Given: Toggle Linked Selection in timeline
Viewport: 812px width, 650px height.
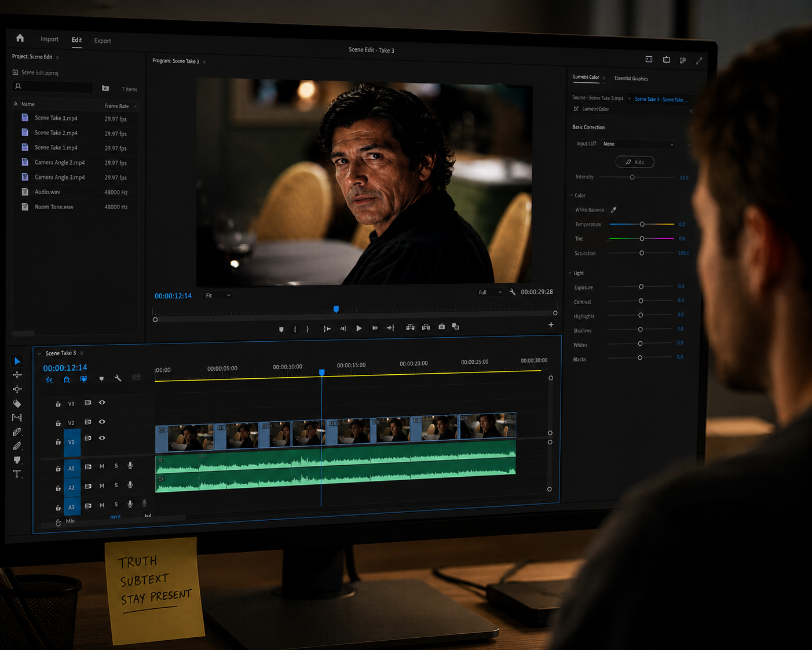Looking at the screenshot, I should tap(83, 379).
